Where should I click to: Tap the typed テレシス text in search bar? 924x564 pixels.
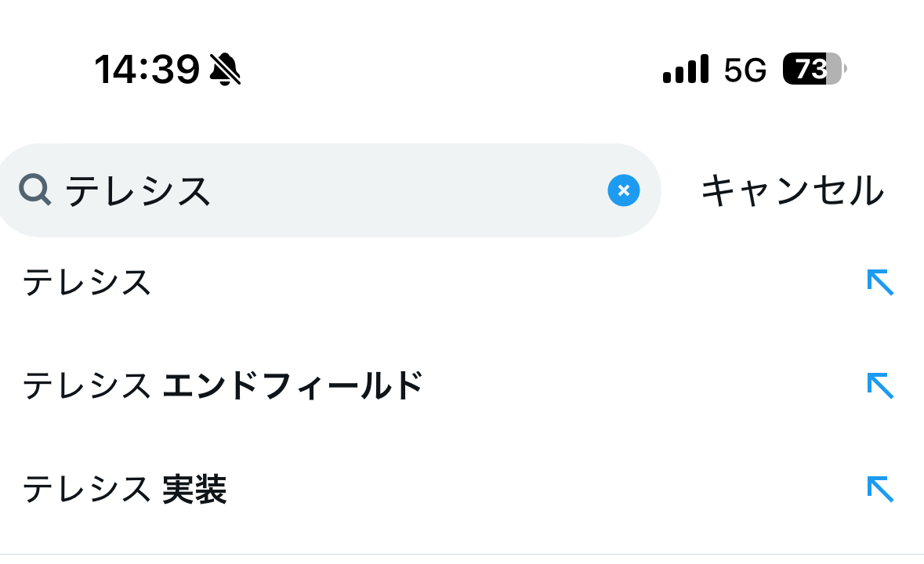[139, 190]
